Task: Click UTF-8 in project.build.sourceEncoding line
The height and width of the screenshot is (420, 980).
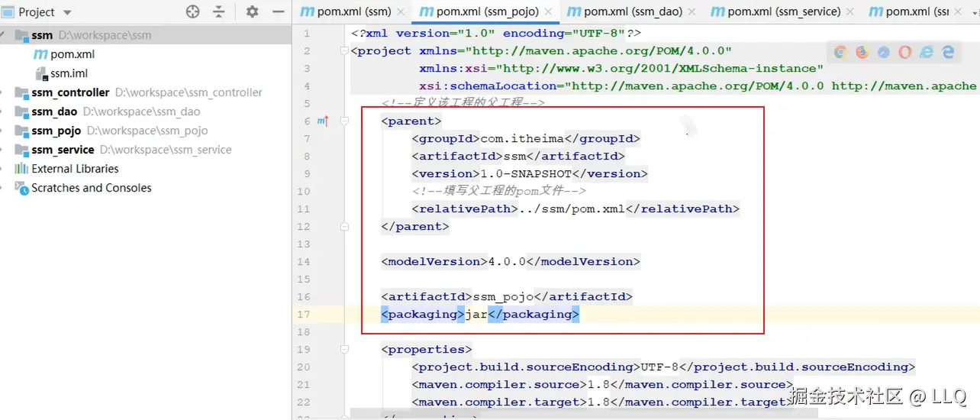Action: (659, 367)
